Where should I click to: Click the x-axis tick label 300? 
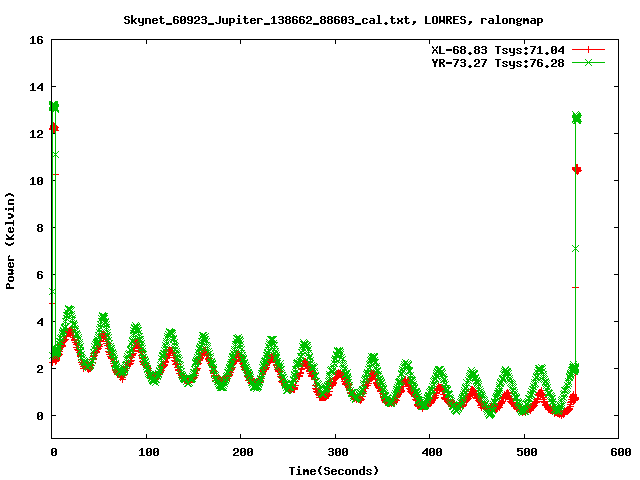coord(338,452)
